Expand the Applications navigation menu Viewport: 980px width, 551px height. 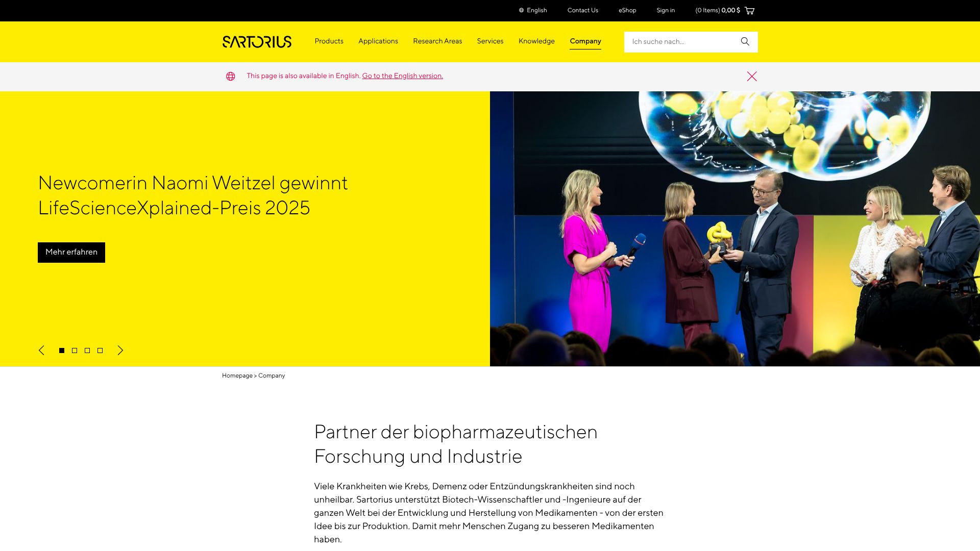coord(378,41)
